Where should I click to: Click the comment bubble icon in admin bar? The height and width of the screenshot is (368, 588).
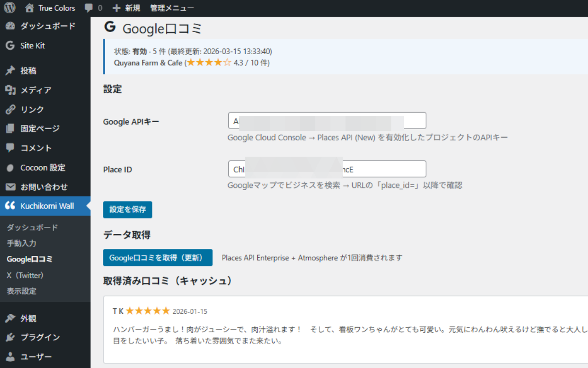pos(89,7)
